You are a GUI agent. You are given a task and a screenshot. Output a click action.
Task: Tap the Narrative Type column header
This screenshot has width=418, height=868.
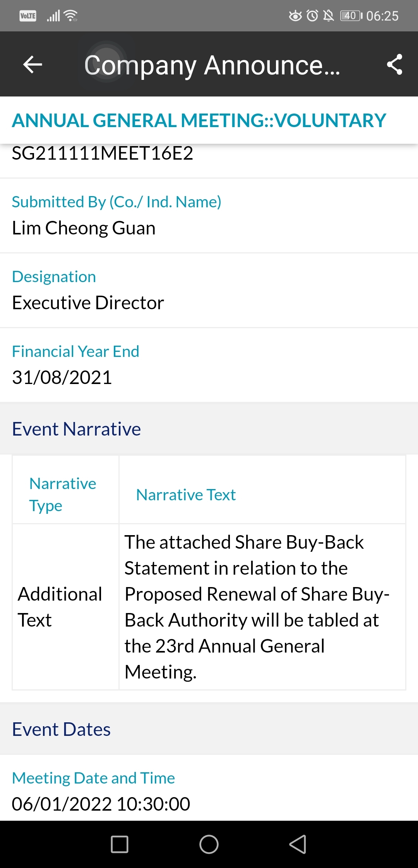coord(63,494)
